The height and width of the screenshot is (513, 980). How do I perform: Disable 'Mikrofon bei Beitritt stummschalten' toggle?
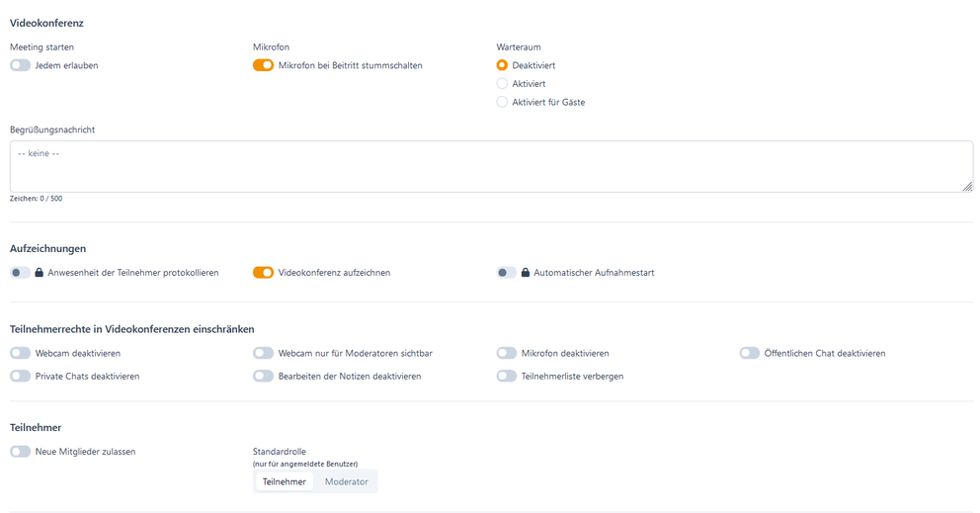[x=263, y=65]
